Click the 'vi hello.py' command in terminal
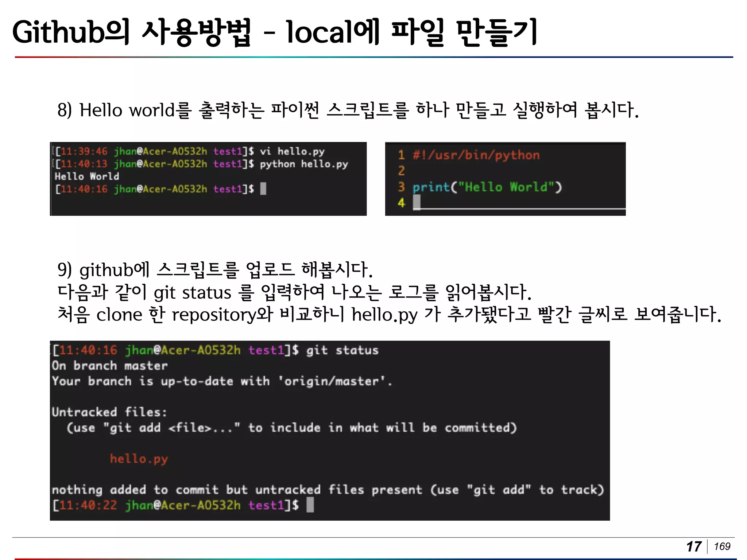Screen dimensions: 747x560 292,151
